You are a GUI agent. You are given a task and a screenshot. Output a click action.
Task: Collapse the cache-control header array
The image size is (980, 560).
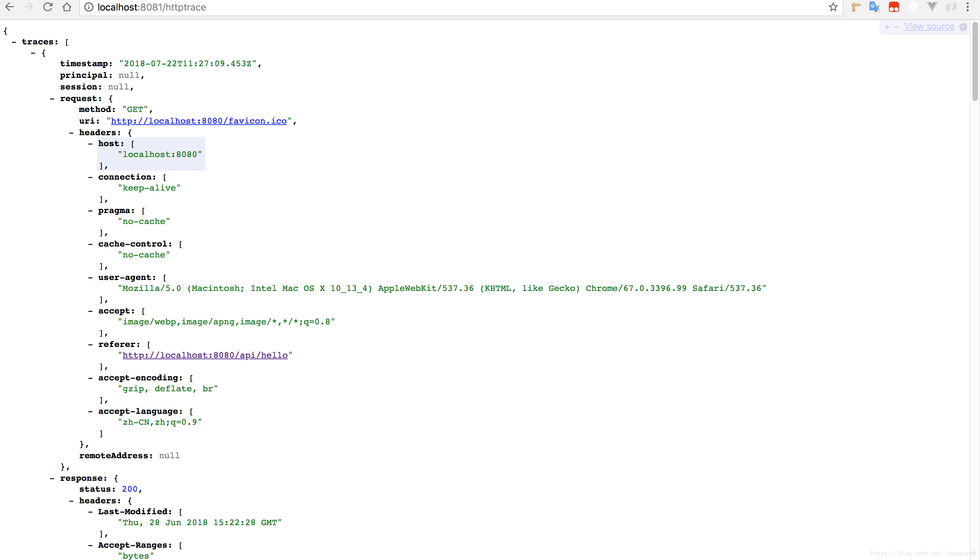(90, 244)
